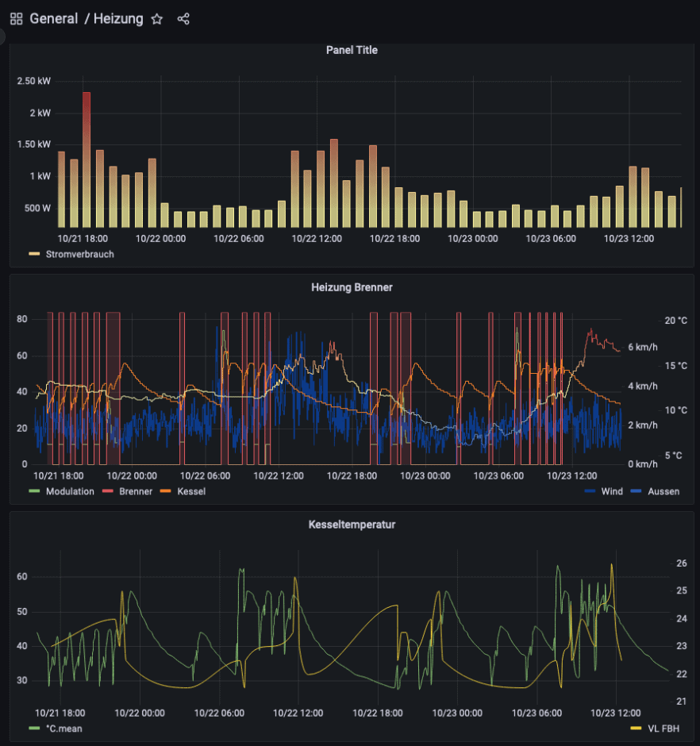This screenshot has height=746, width=700.
Task: Change the yellow VL FBH color swatch
Action: point(636,728)
